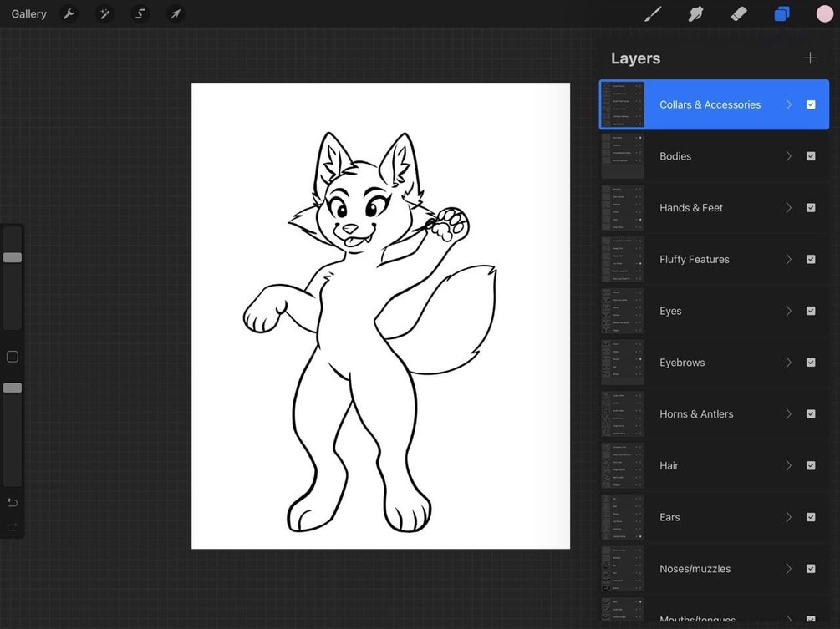Redo the last undone action
This screenshot has width=840, height=629.
pos(13,527)
